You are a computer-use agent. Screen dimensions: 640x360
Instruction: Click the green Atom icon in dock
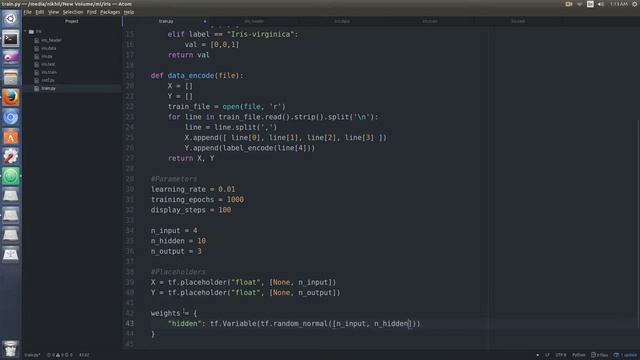tap(11, 176)
